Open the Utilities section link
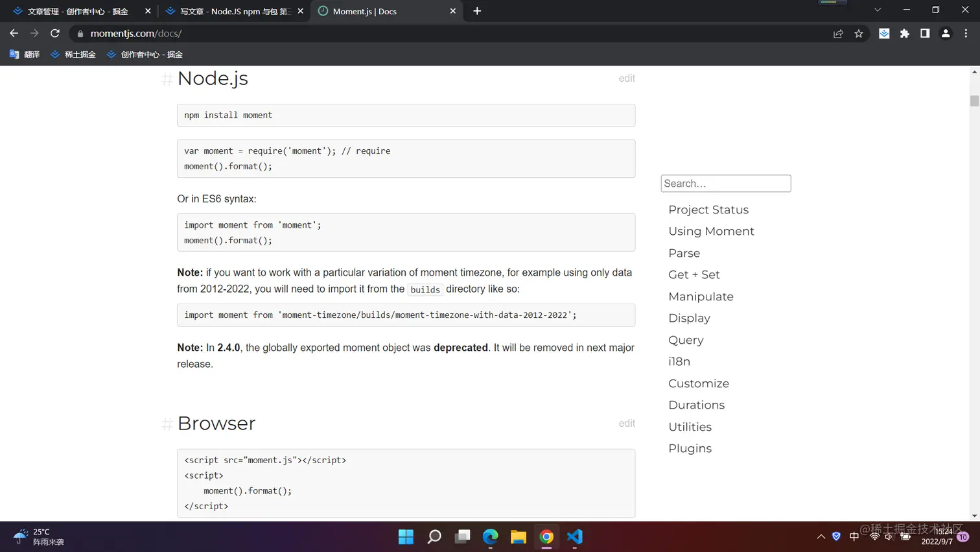This screenshot has height=552, width=980. coord(690,427)
